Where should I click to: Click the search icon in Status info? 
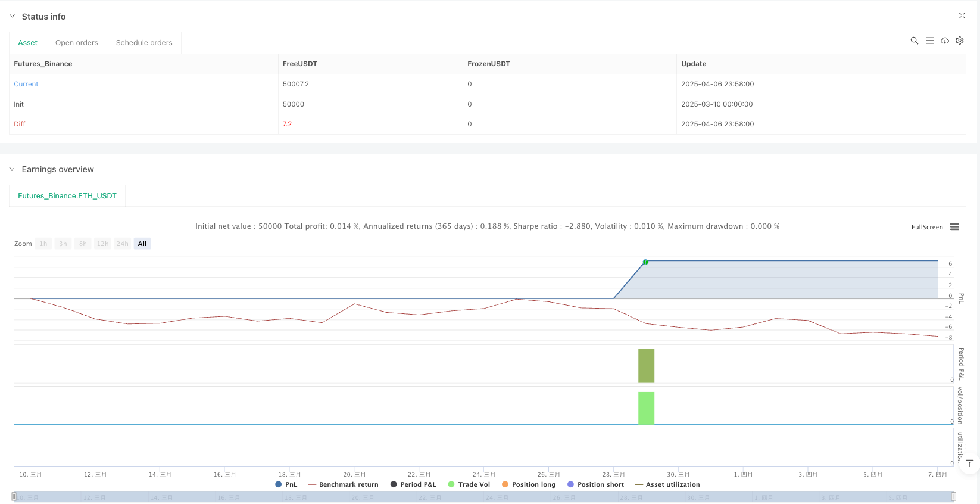point(914,41)
